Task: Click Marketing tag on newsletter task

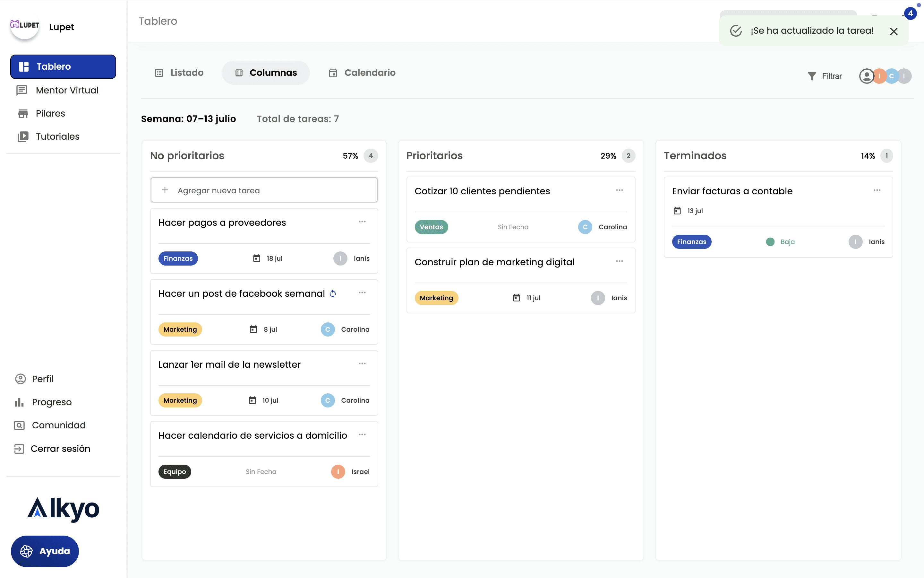Action: (180, 400)
